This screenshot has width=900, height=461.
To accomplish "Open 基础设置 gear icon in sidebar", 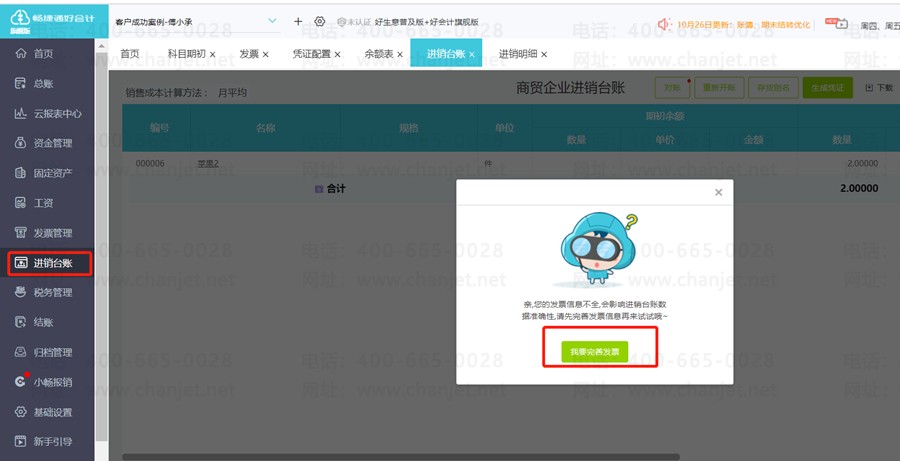I will (21, 412).
